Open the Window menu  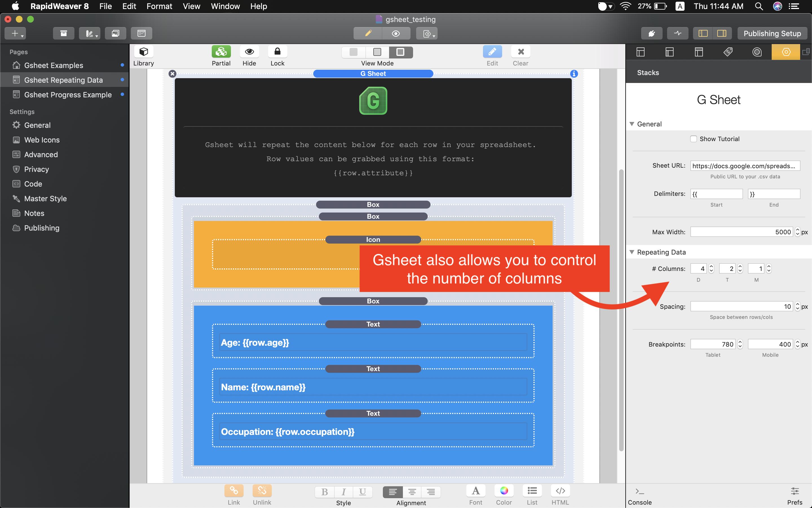[x=225, y=6]
